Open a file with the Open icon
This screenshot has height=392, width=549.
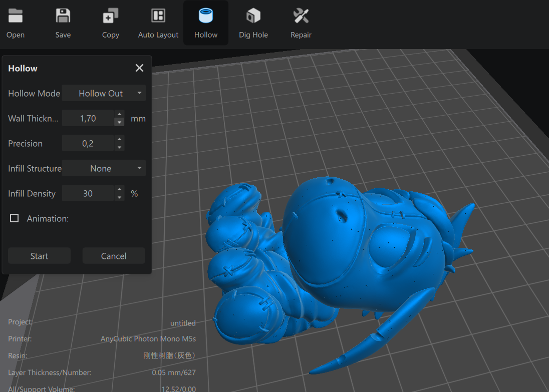[16, 16]
